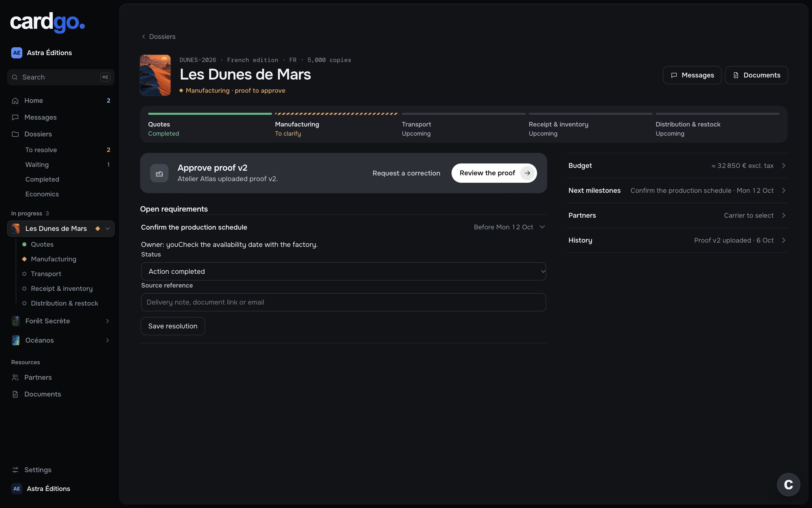This screenshot has width=812, height=508.
Task: Open the Status dropdown showing Action completed
Action: (344, 272)
